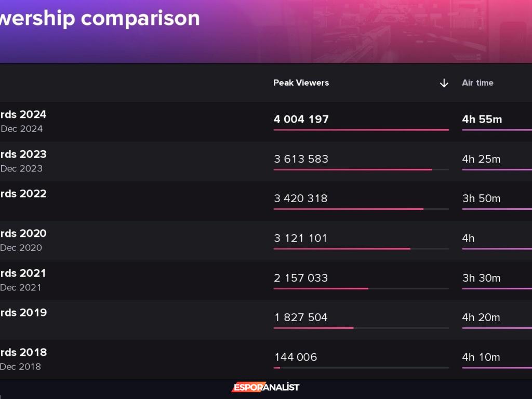Click the Esporanalist logo
Screen dimensions: 532x399
[265, 387]
